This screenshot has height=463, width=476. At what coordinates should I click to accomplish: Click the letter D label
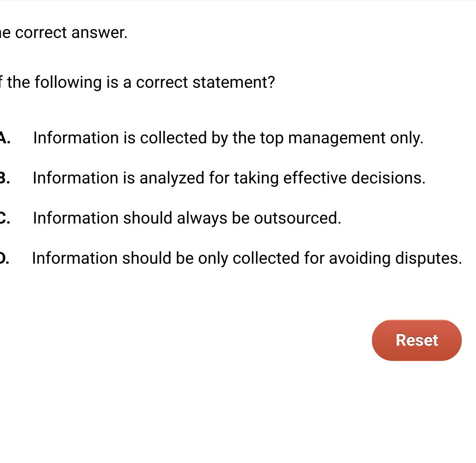point(3,258)
